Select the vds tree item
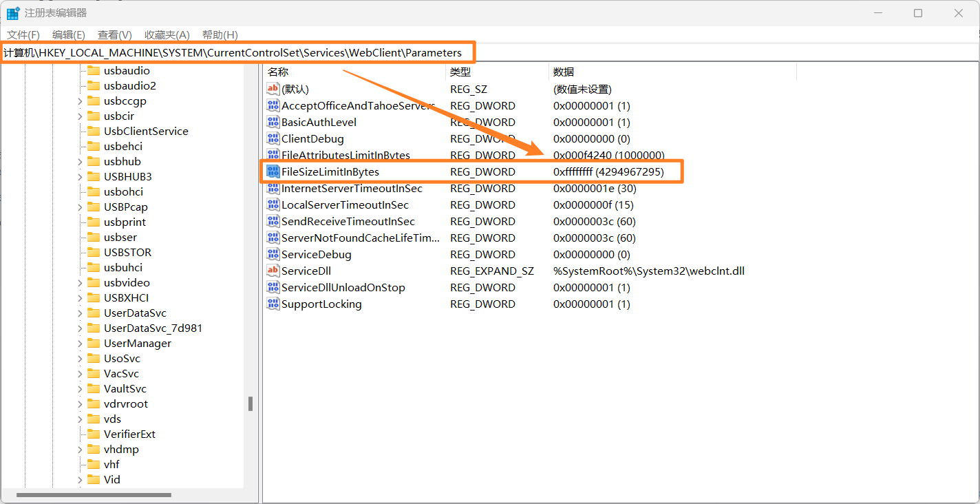 [x=112, y=419]
